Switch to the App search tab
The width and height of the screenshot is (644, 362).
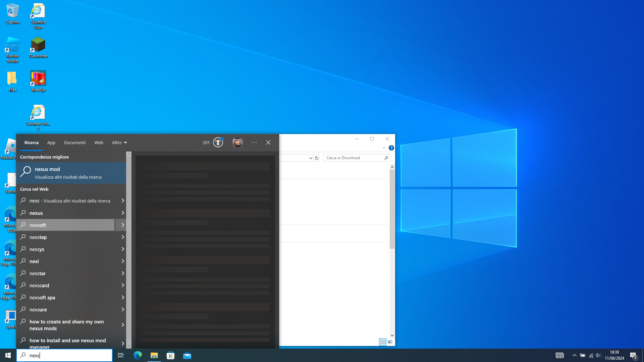click(x=51, y=143)
